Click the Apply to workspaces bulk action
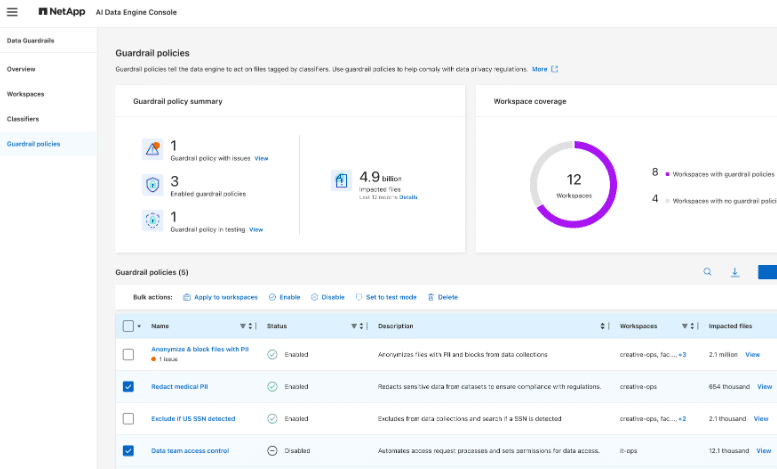Image resolution: width=777 pixels, height=469 pixels. point(220,297)
